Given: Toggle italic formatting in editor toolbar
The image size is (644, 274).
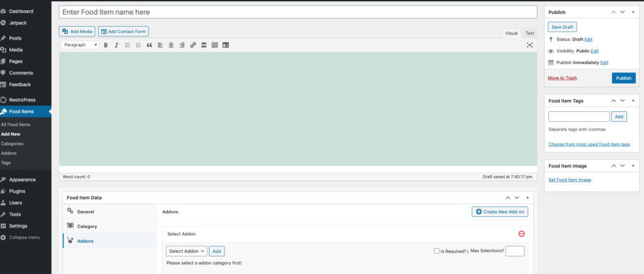Looking at the screenshot, I should click(116, 45).
